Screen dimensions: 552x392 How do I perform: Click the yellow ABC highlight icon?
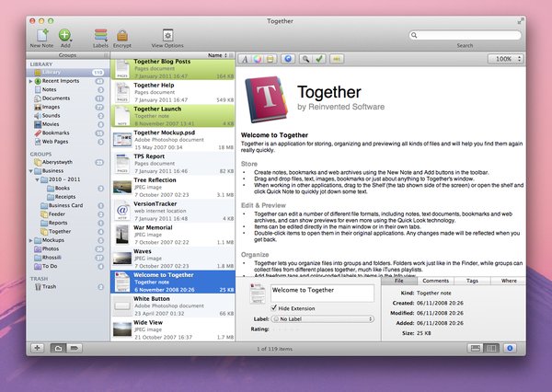337,59
